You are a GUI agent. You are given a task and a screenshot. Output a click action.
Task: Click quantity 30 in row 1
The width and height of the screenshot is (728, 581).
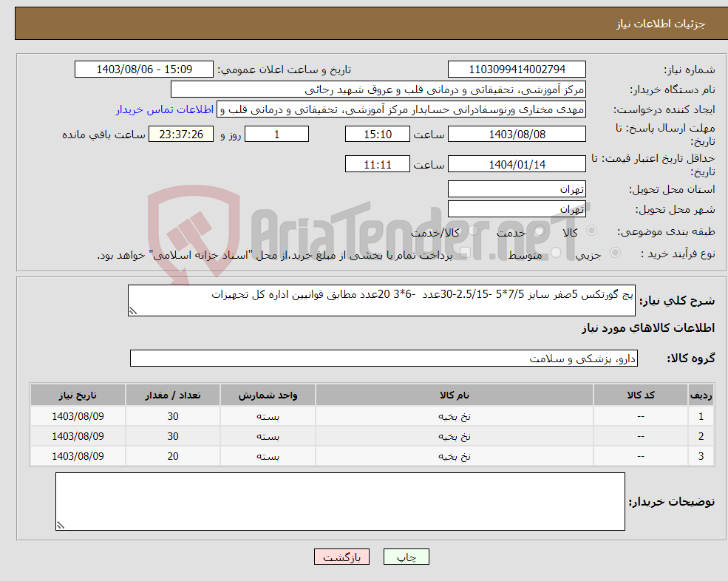click(173, 416)
